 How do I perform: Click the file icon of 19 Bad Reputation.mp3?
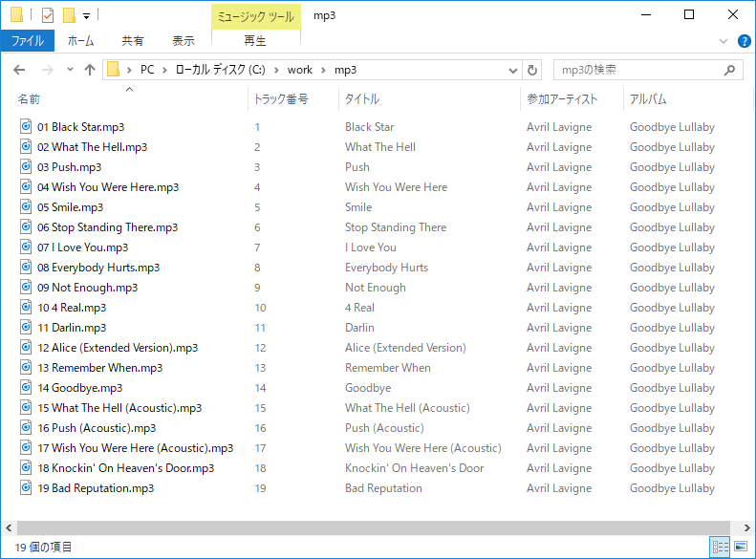(x=26, y=487)
